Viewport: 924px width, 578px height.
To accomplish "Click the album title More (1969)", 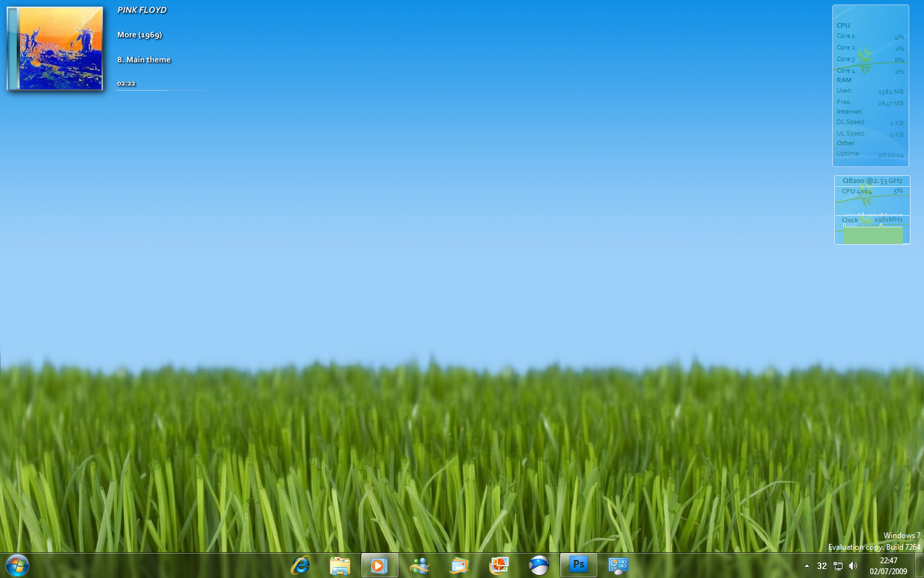I will pyautogui.click(x=139, y=35).
